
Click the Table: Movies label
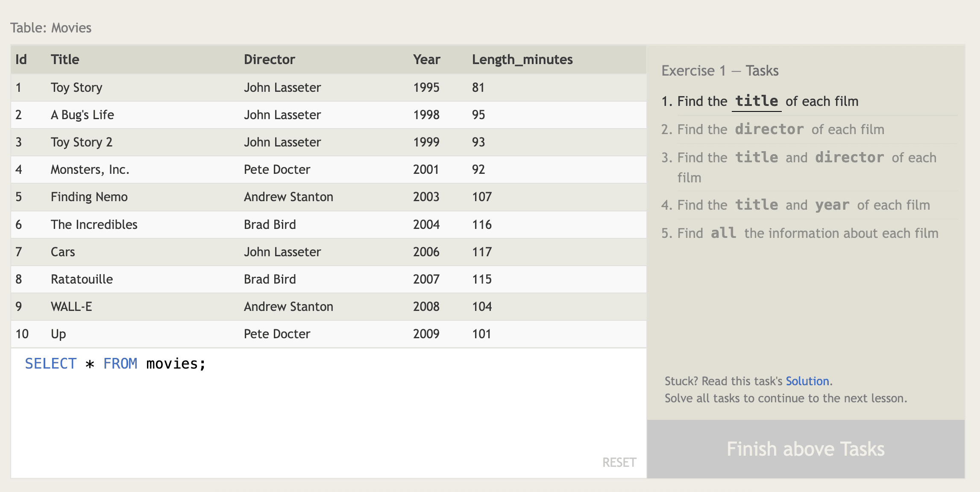tap(51, 28)
